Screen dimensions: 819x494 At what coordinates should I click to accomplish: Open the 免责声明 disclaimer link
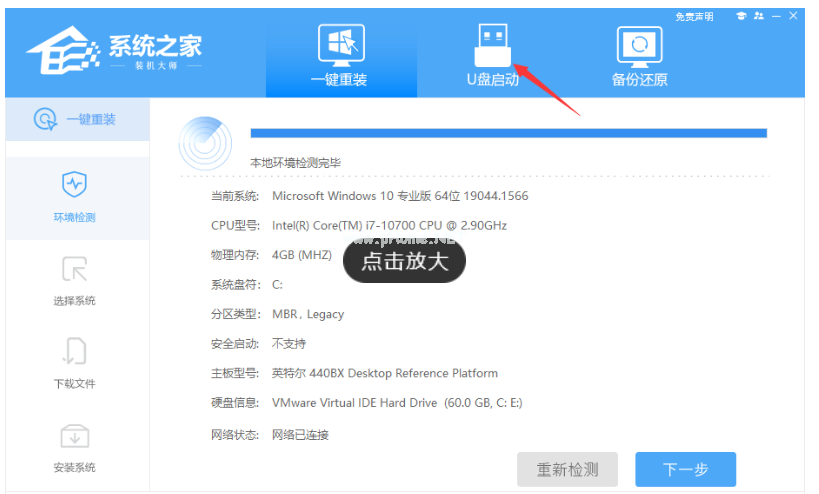pos(696,17)
